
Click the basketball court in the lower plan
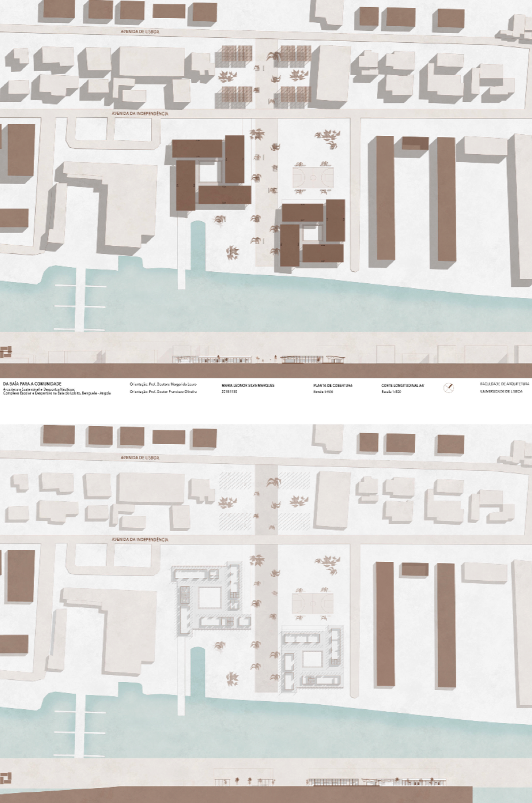pyautogui.click(x=312, y=603)
